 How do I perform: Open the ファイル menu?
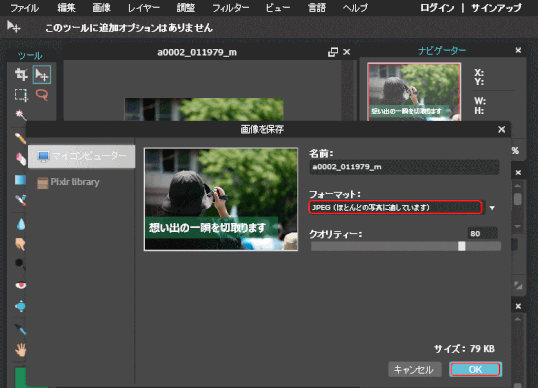(24, 8)
